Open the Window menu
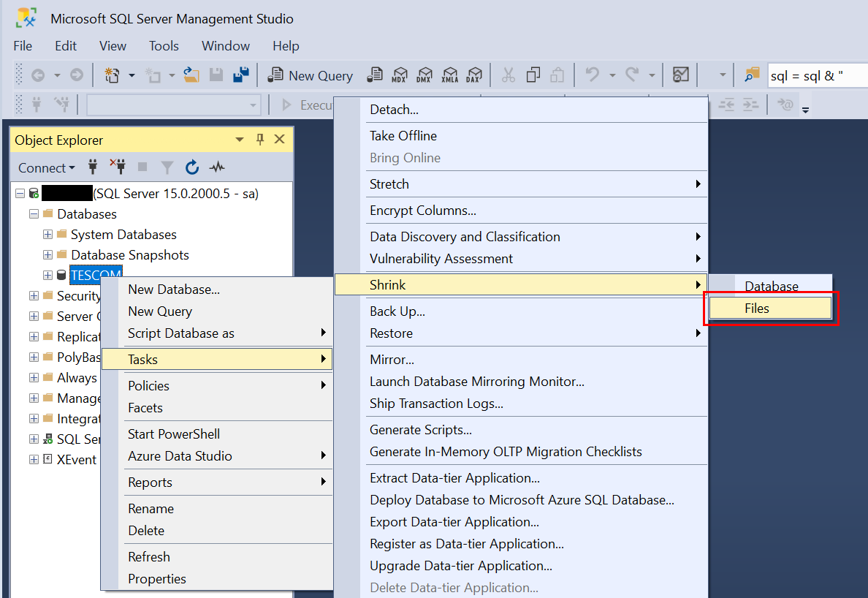868x598 pixels. point(225,46)
